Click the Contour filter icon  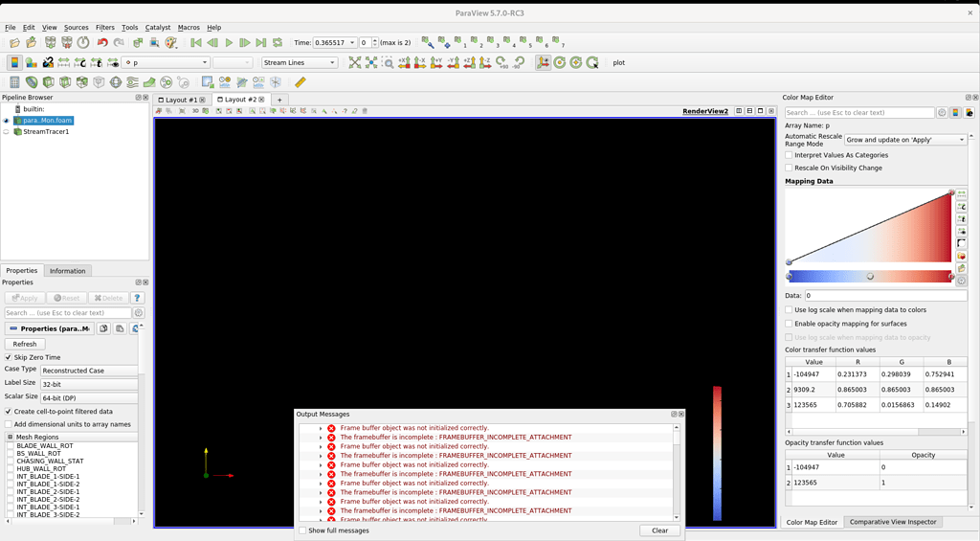pos(32,82)
